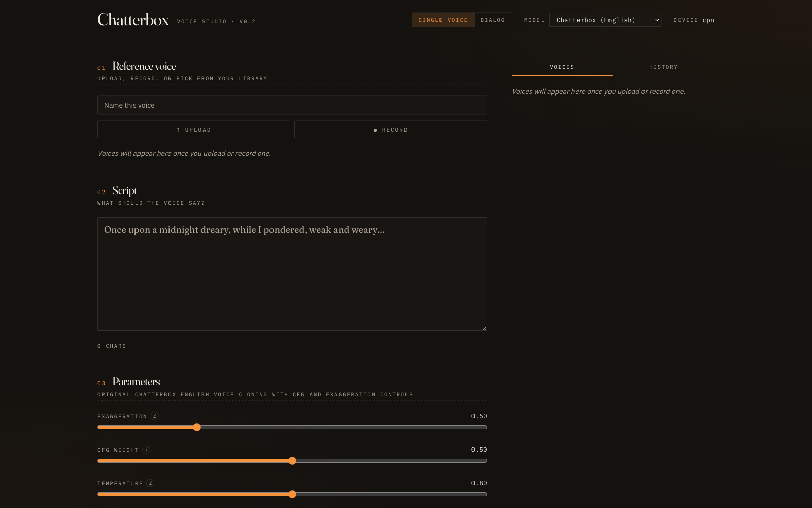The image size is (812, 508).
Task: Click the Exaggeration slider handle
Action: (197, 427)
